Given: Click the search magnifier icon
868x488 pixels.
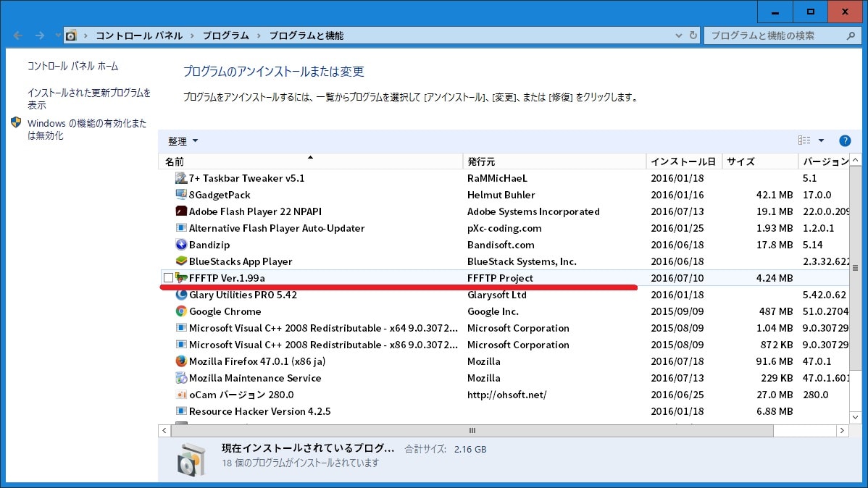Looking at the screenshot, I should 851,35.
